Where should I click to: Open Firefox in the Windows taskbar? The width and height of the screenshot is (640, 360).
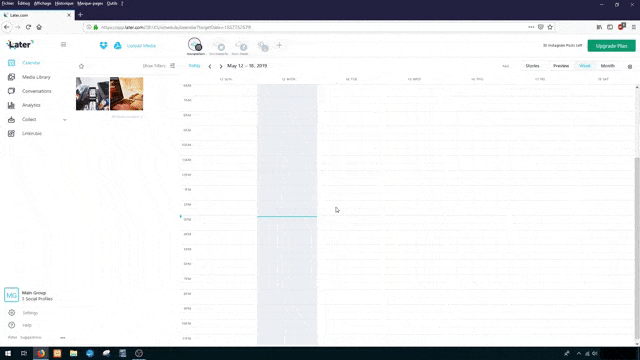pos(41,353)
